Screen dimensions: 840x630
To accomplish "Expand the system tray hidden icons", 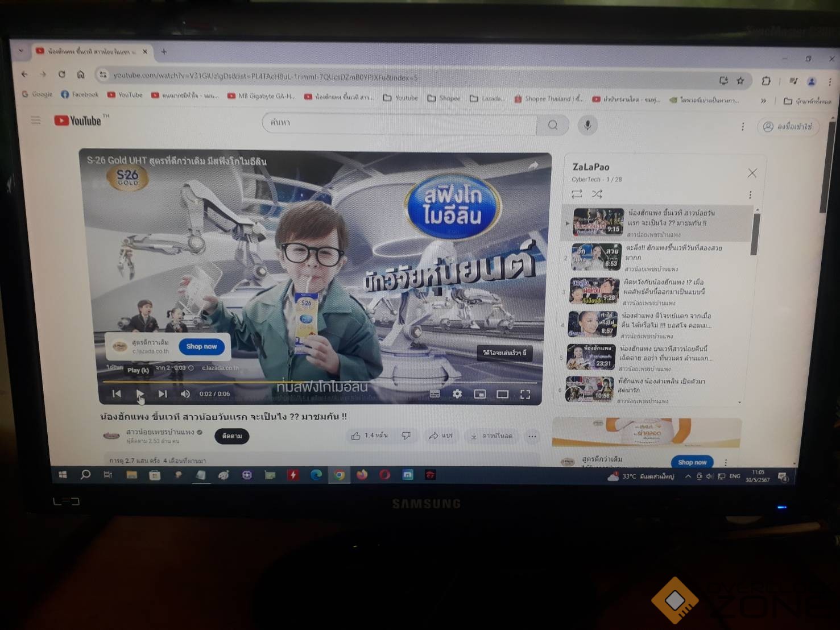I will (688, 476).
